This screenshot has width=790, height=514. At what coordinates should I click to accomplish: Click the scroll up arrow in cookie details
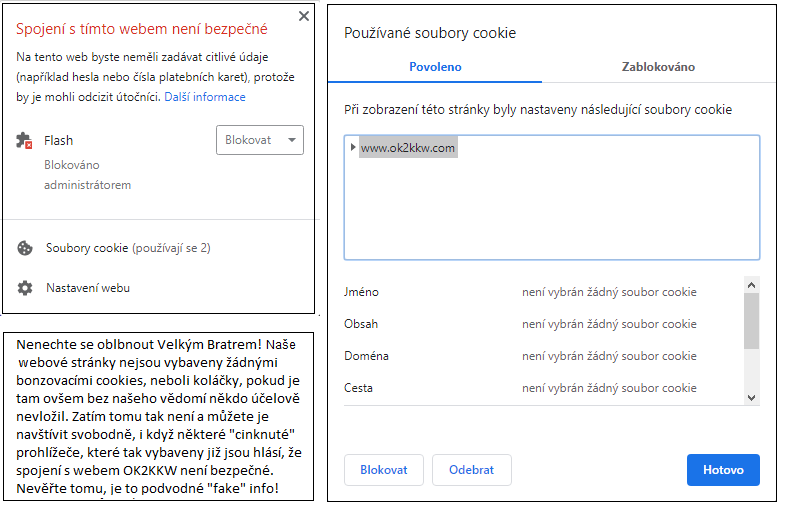[751, 285]
